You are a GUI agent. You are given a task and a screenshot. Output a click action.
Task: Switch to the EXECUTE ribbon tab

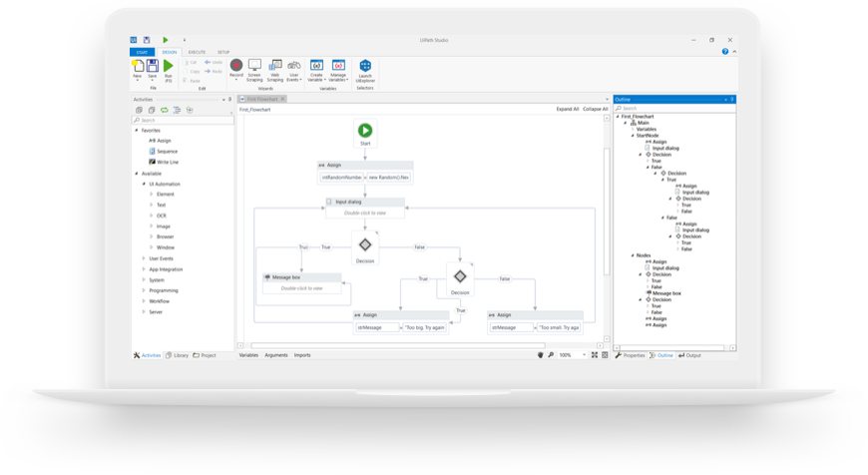pyautogui.click(x=197, y=52)
